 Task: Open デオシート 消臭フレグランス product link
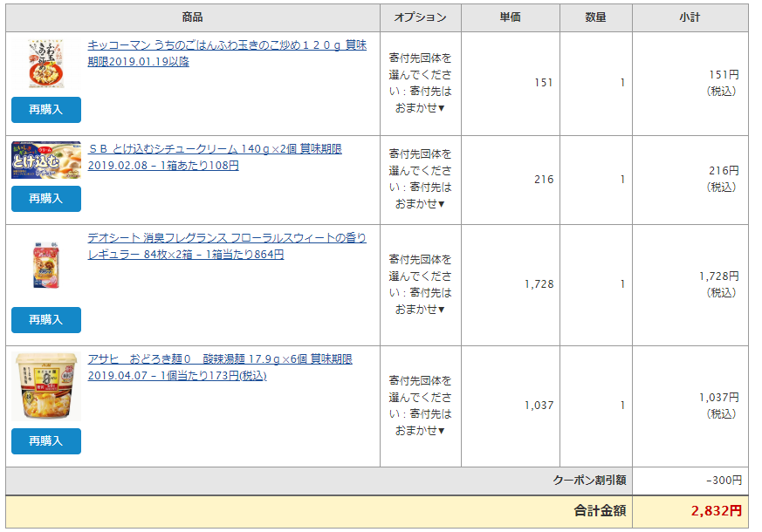tap(227, 246)
